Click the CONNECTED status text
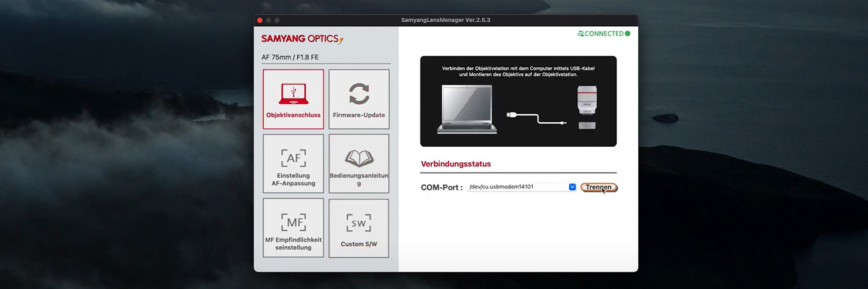 tap(604, 33)
